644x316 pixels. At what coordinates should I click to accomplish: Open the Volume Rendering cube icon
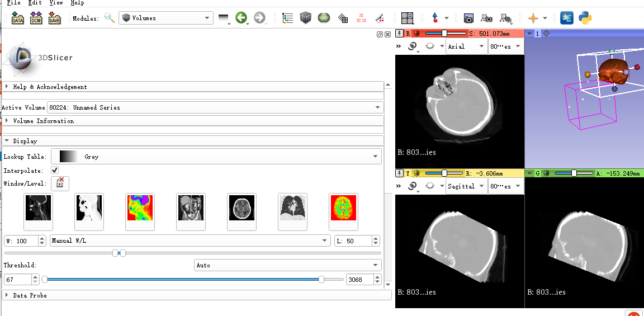tap(306, 18)
